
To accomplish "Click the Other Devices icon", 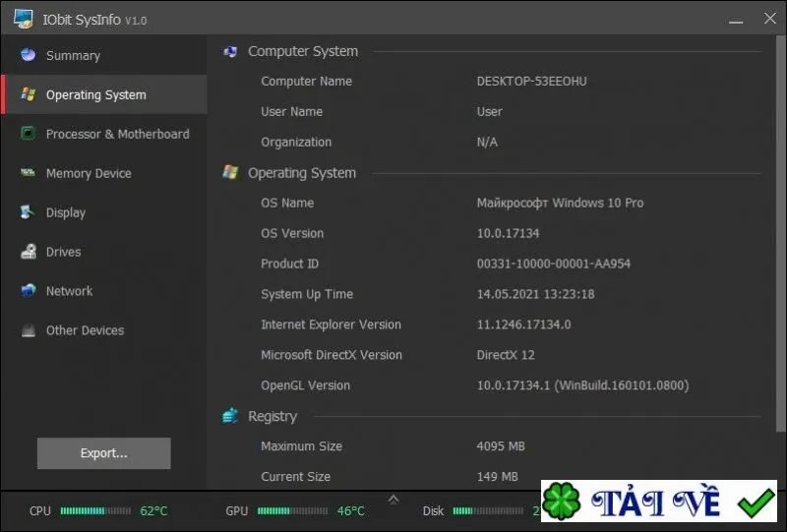I will click(29, 330).
